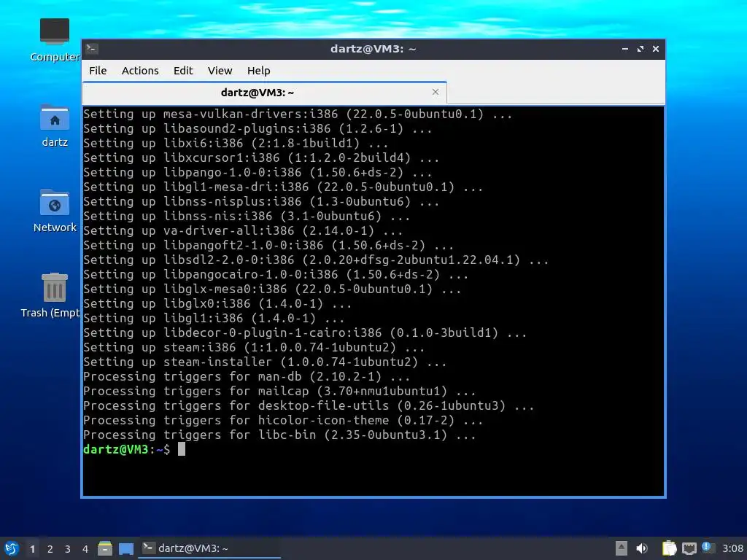The width and height of the screenshot is (747, 560).
Task: Open the Edit menu in the terminal
Action: point(183,71)
